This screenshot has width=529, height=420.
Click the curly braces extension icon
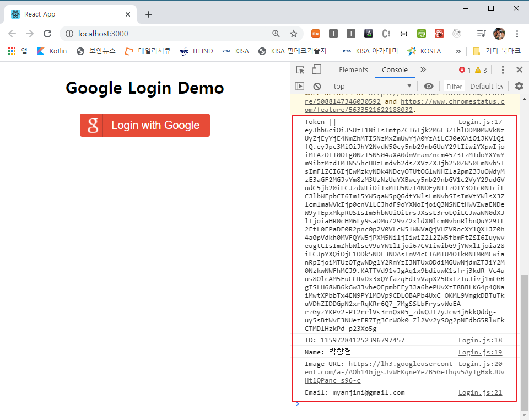(x=403, y=34)
